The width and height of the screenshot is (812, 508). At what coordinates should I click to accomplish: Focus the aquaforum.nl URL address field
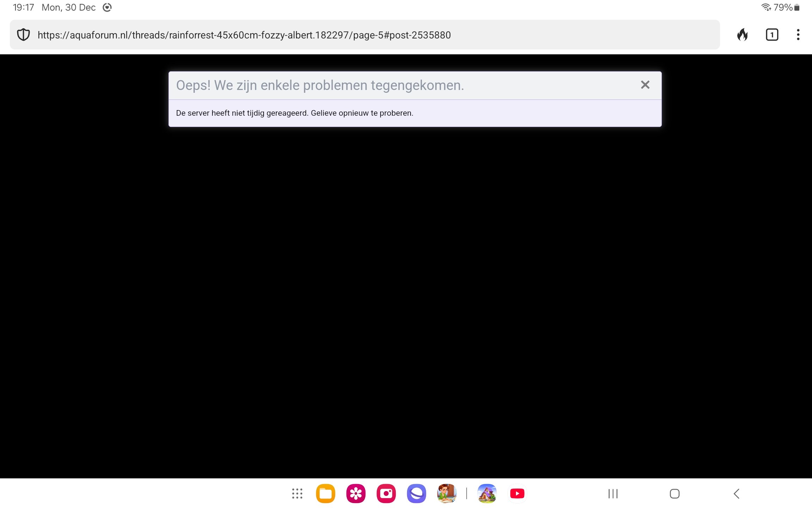(x=244, y=35)
